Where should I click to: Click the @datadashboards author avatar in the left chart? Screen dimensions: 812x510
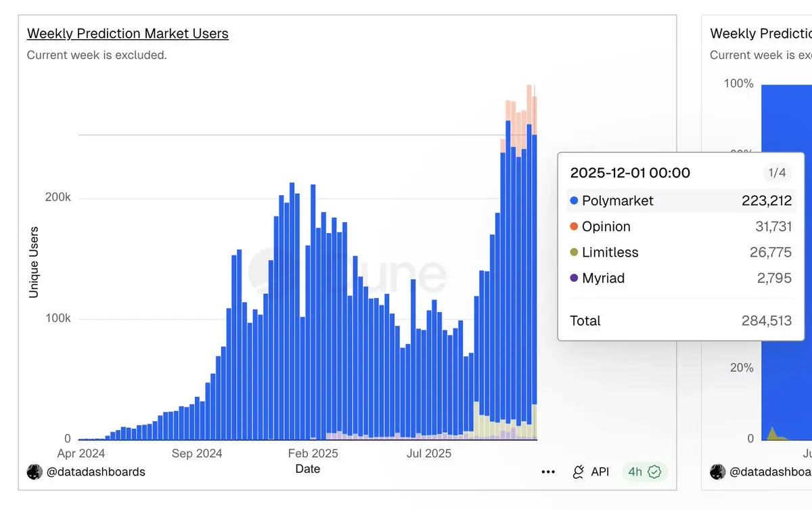click(x=35, y=471)
